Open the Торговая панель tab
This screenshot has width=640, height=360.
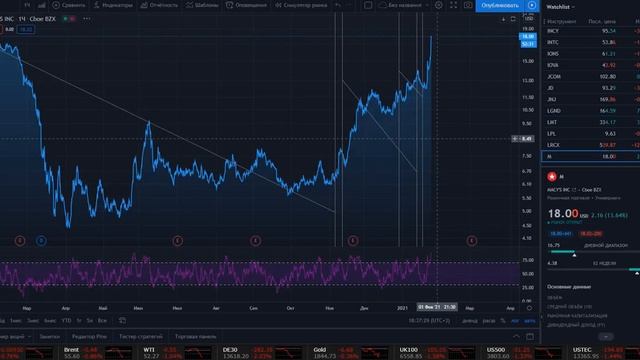pos(196,337)
